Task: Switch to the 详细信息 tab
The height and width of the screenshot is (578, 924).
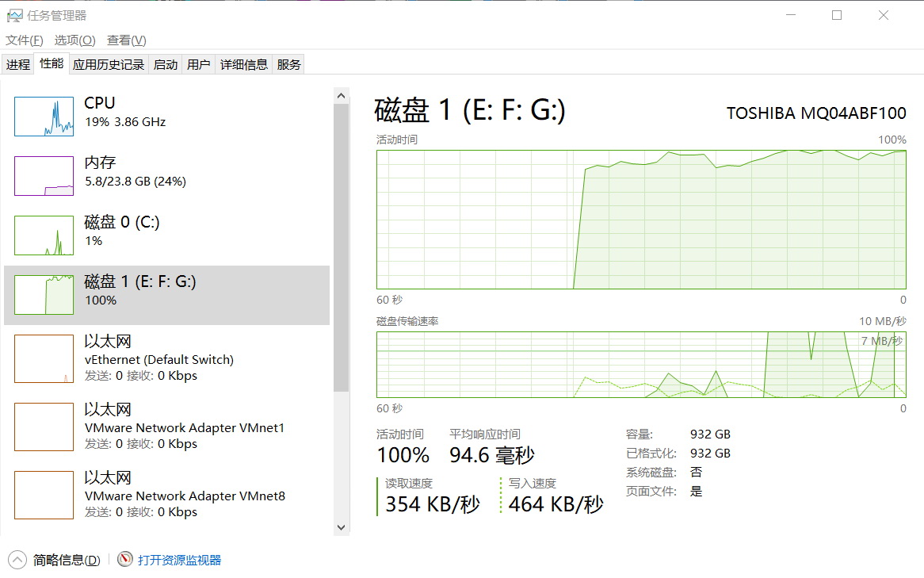Action: click(244, 65)
